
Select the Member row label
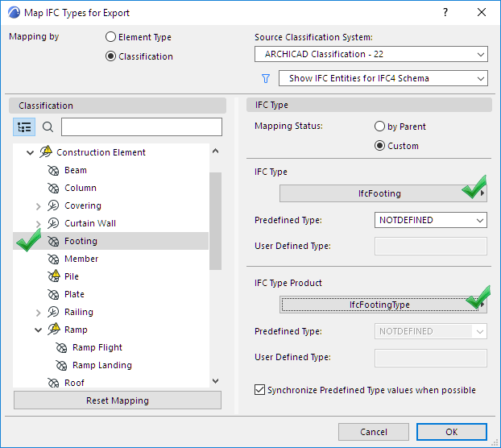[x=81, y=259]
